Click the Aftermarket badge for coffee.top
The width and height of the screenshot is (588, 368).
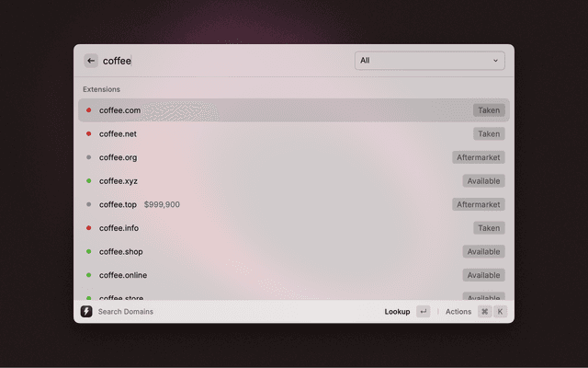point(479,204)
